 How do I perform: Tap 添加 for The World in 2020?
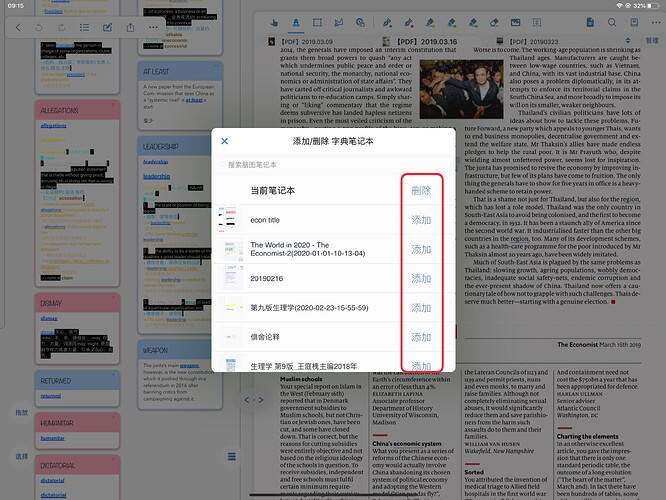(421, 249)
